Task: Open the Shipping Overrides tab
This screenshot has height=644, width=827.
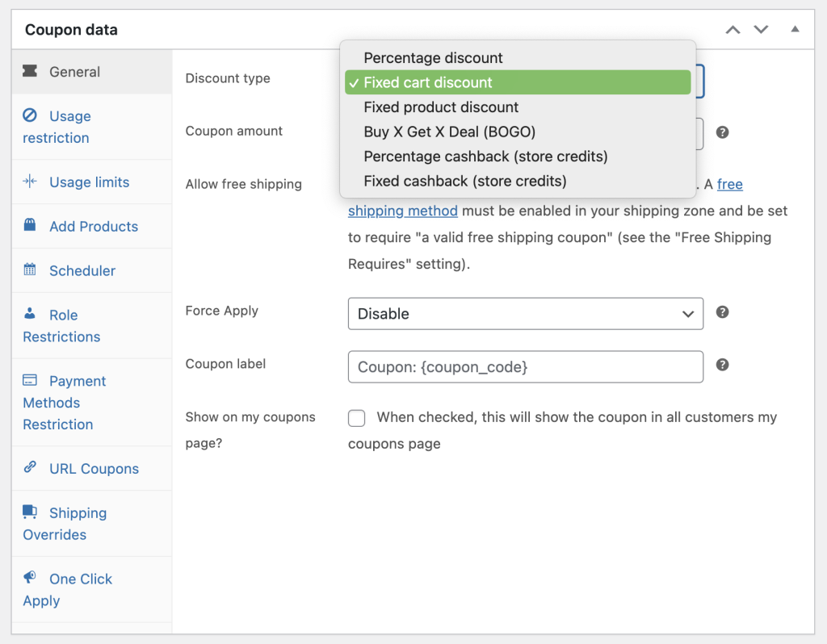Action: (92, 523)
